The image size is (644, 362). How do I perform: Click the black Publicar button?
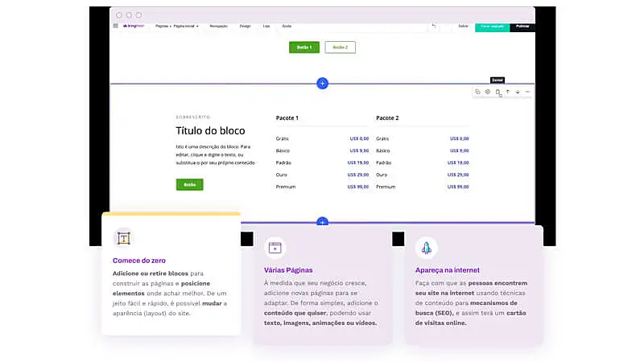[x=522, y=27]
